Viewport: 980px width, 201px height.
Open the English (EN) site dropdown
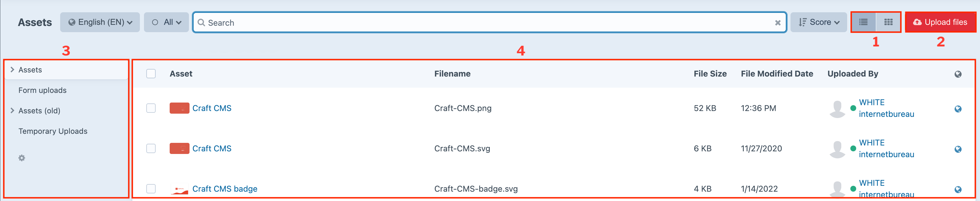(100, 22)
